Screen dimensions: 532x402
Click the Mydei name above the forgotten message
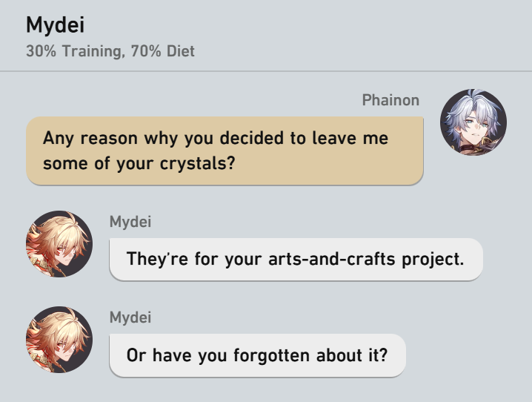tap(130, 318)
